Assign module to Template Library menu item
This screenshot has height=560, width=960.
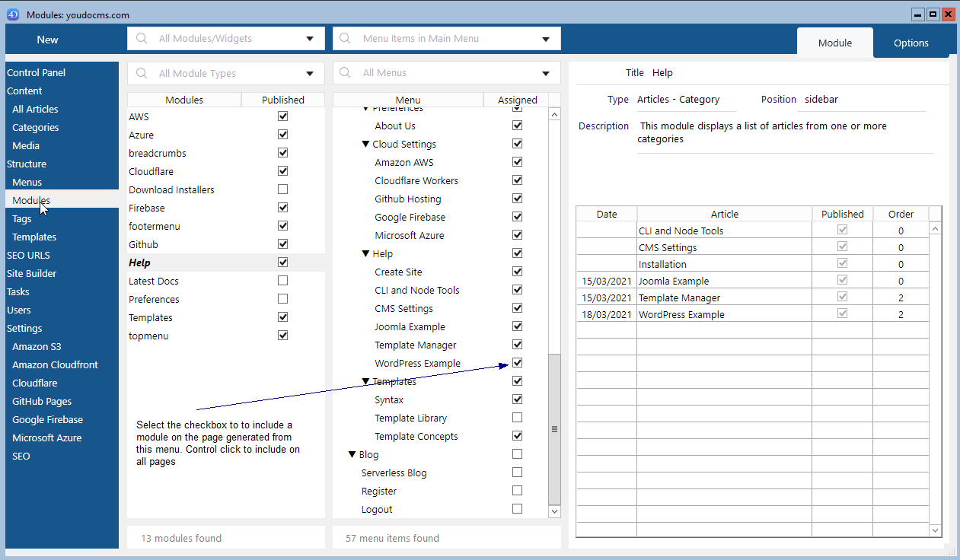pyautogui.click(x=518, y=418)
